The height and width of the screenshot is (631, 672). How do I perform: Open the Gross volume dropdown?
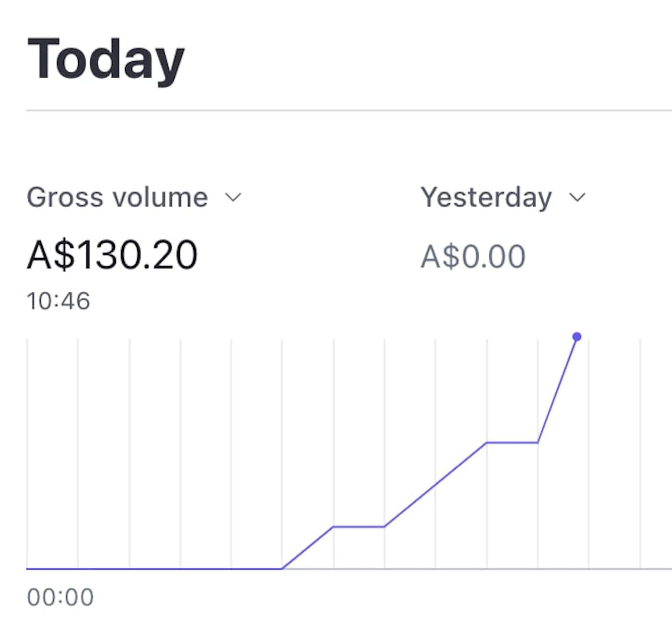pos(134,197)
